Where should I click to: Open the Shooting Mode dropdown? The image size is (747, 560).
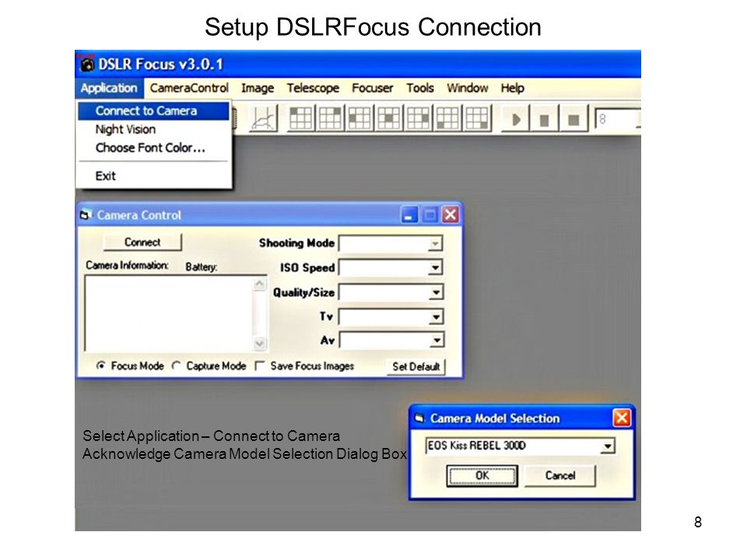(x=434, y=243)
